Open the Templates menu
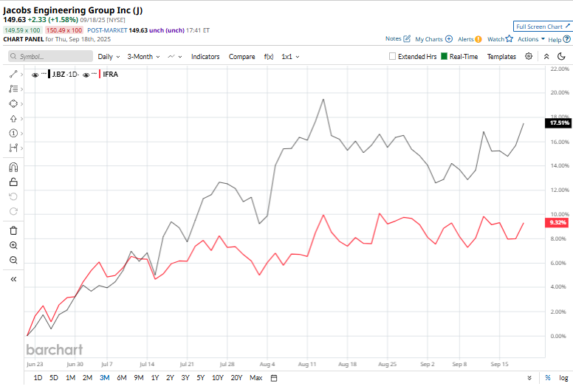 tap(501, 57)
